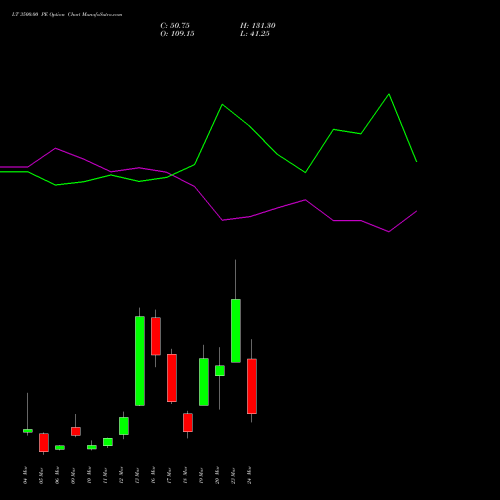The image size is (500, 500).
Task: Select the 24 Mar date label
Action: click(x=250, y=475)
